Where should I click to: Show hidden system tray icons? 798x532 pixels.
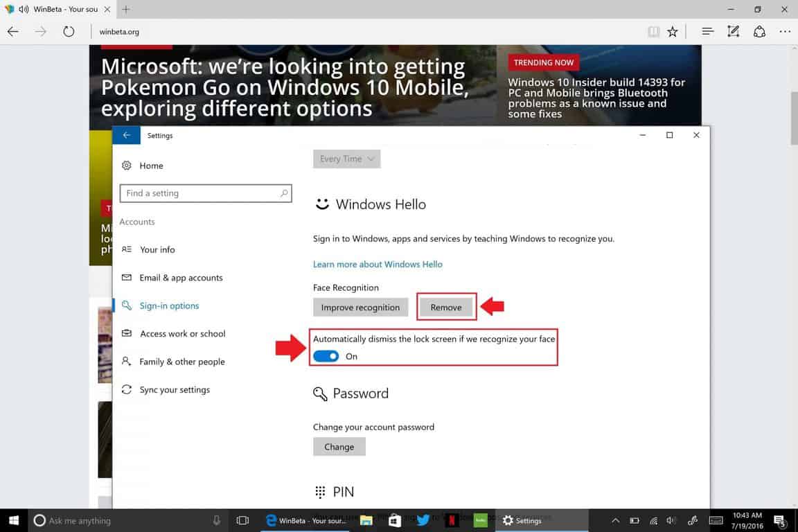(615, 520)
